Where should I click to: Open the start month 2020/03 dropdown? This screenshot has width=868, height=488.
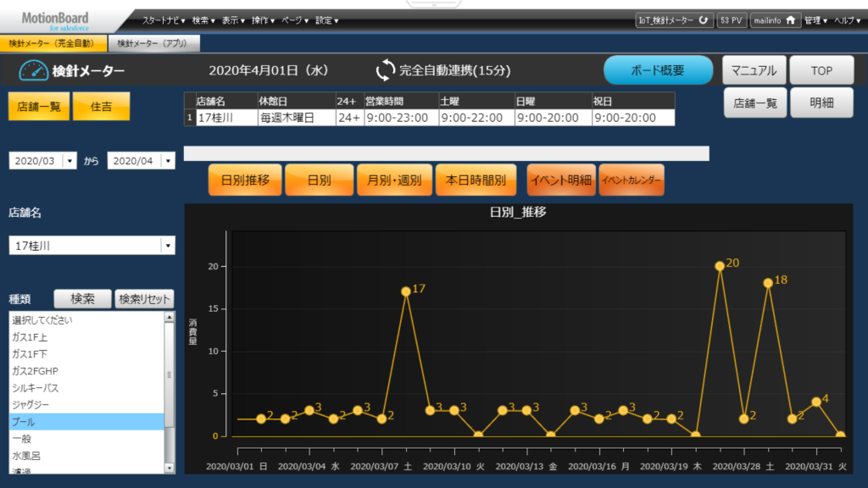pos(70,161)
